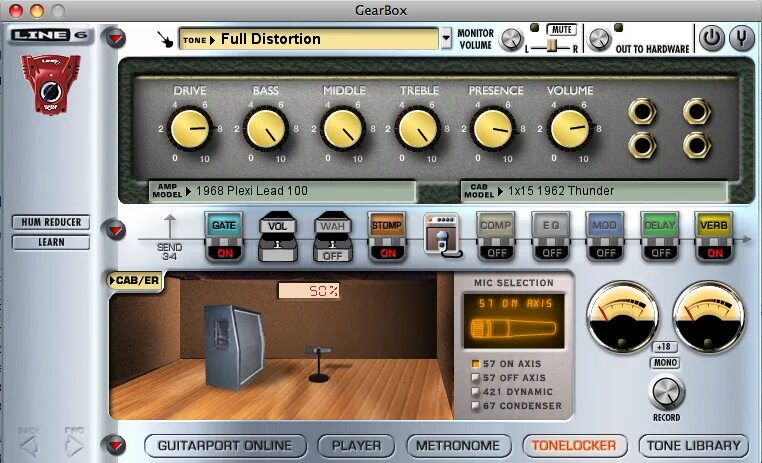The height and width of the screenshot is (463, 762).
Task: Open the Amp Model selector
Action: pos(282,191)
